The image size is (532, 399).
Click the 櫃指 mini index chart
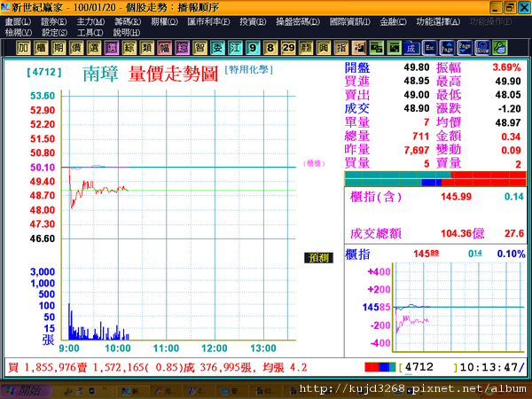[458, 308]
